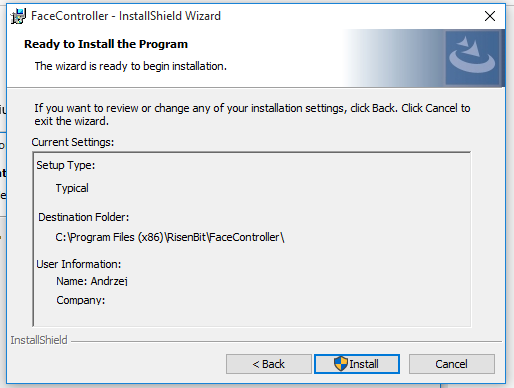Viewport: 514px width, 388px height.
Task: Click the Setup Type label
Action: coord(66,165)
